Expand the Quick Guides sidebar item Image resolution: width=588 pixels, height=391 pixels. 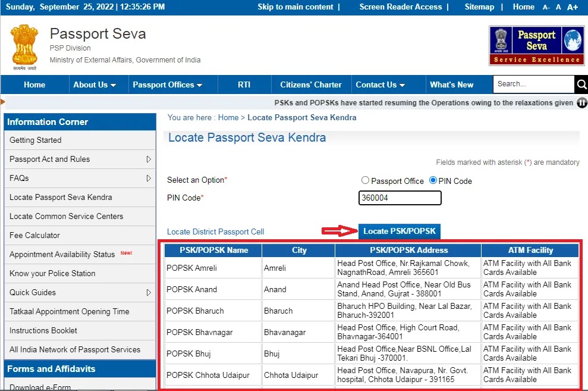[149, 293]
